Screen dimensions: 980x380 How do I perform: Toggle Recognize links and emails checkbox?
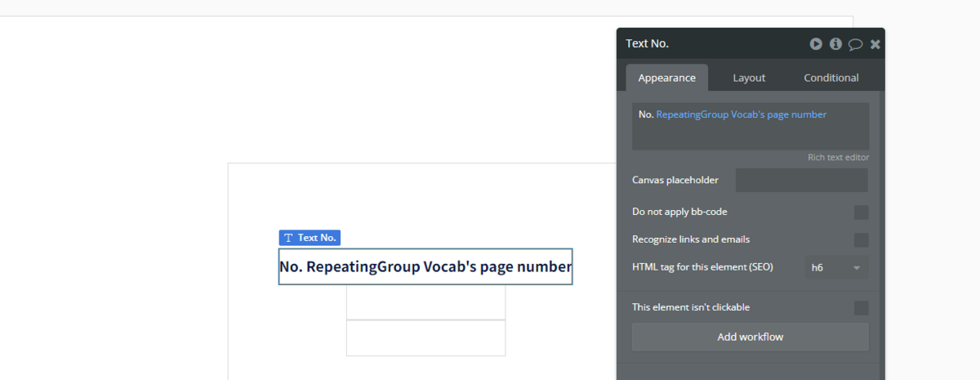[x=861, y=240]
